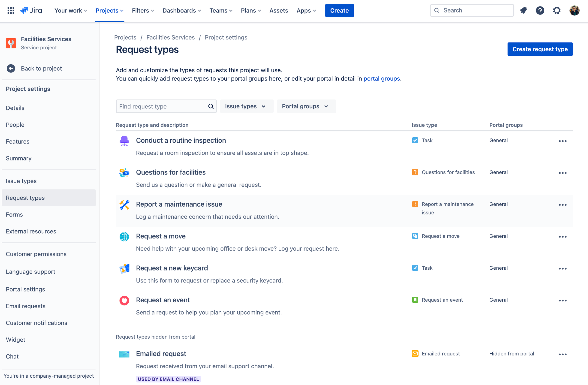Screen dimensions: 588x385
Task: Click the routine inspection request type icon
Action: point(124,140)
